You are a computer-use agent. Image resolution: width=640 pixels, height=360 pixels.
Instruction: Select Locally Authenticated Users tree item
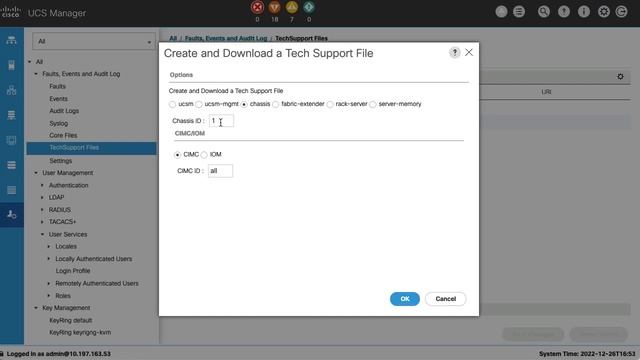point(93,259)
